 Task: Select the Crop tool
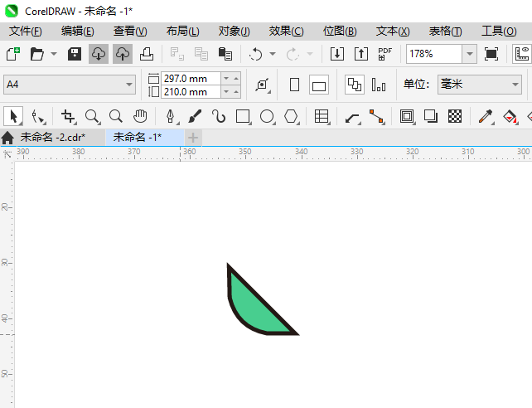pos(68,116)
